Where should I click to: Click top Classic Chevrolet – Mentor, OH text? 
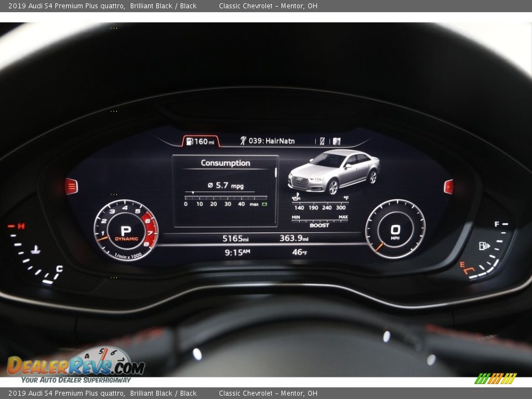pyautogui.click(x=268, y=6)
